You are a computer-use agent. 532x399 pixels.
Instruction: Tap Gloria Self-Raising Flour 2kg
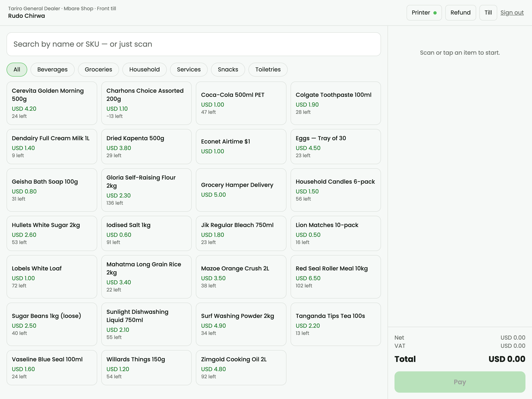146,190
